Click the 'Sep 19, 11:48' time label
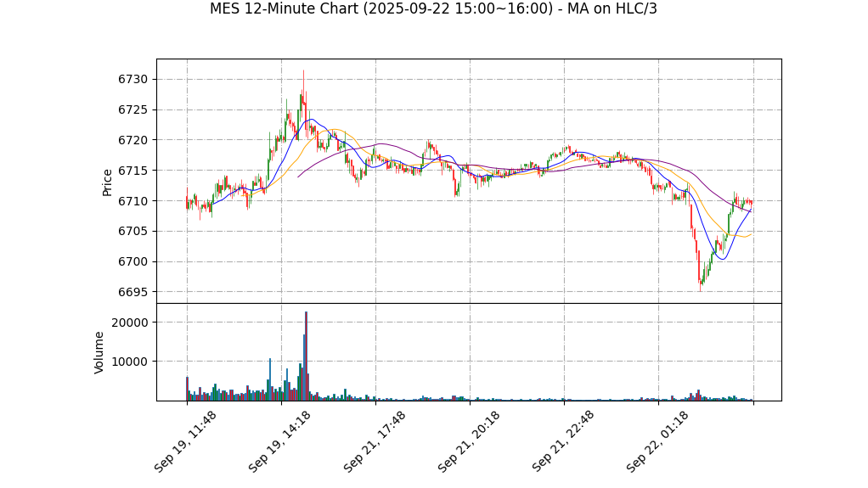 coord(185,441)
